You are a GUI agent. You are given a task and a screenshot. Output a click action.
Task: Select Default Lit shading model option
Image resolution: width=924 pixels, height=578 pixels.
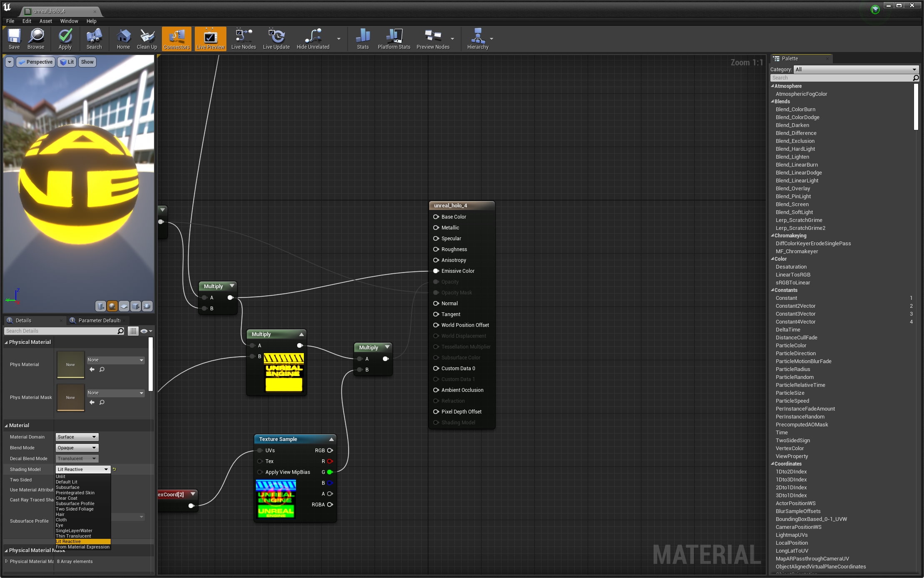click(x=67, y=482)
